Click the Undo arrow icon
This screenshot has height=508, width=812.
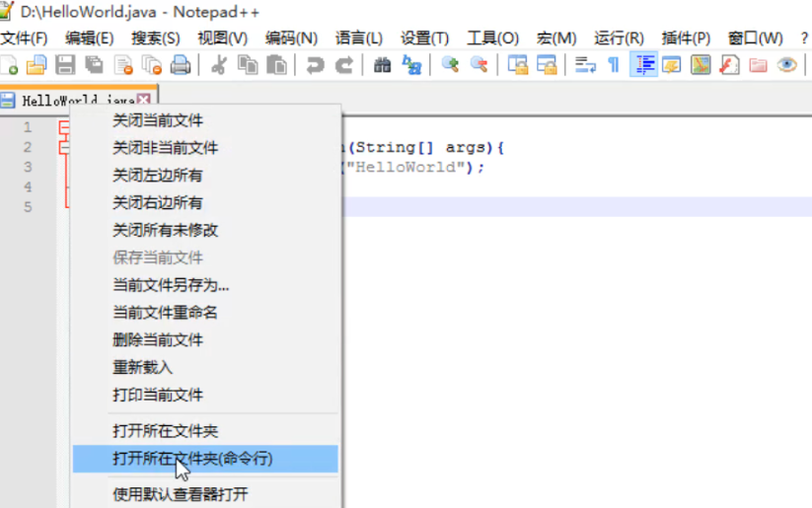click(x=315, y=65)
